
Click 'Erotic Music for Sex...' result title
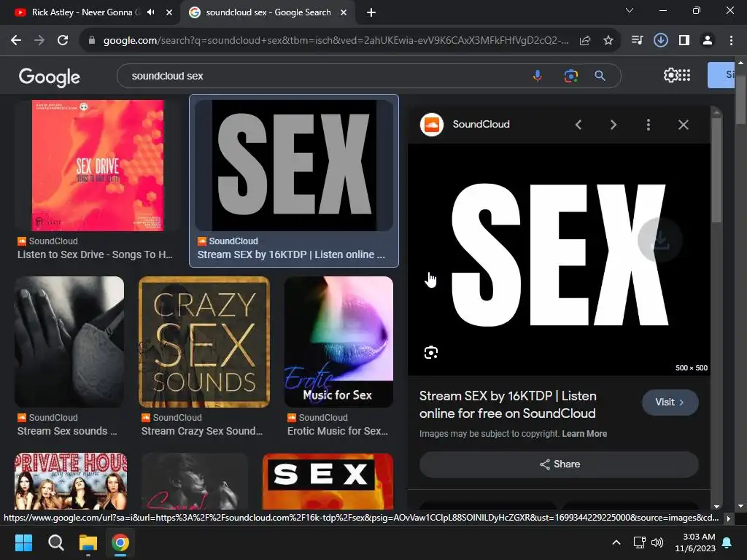337,431
